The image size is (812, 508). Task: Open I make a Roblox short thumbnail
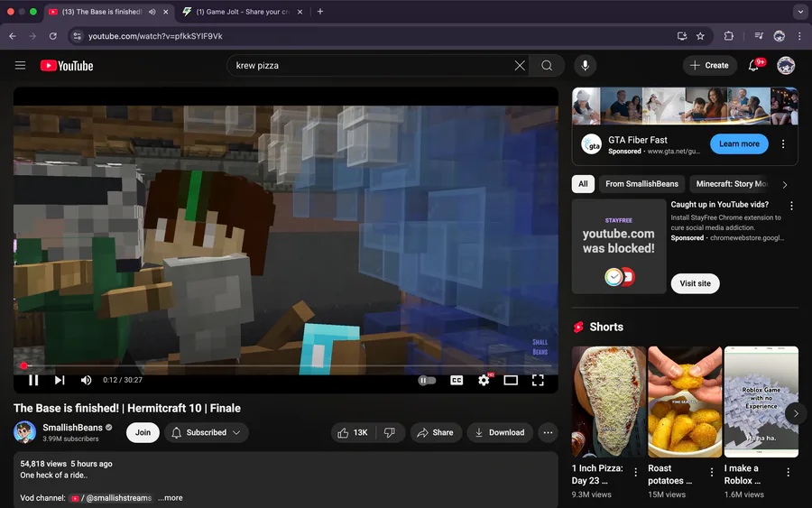coord(761,402)
